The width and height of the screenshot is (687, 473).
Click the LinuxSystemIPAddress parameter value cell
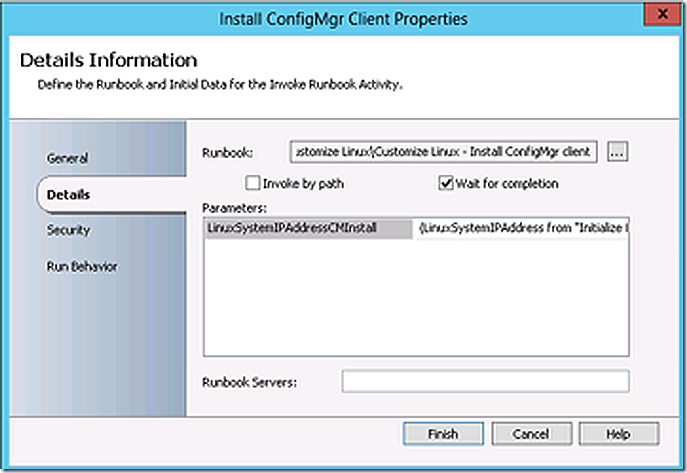click(521, 228)
